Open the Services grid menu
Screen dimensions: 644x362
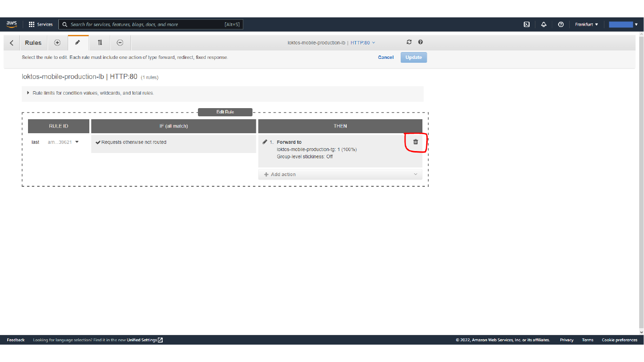(x=41, y=24)
